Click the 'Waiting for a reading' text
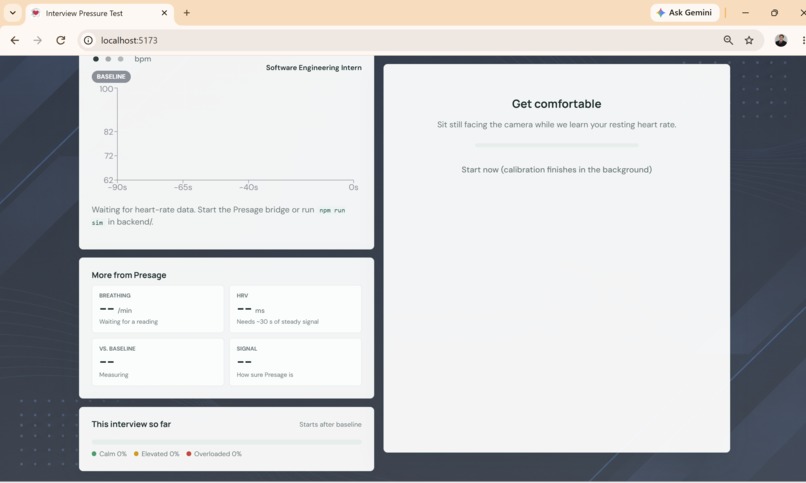This screenshot has height=483, width=806. point(129,322)
